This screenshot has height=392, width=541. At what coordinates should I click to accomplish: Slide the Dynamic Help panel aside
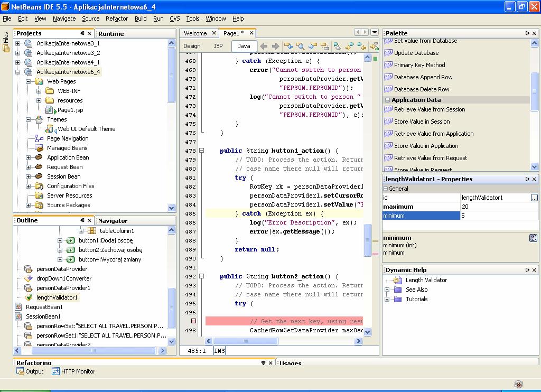[x=527, y=270]
